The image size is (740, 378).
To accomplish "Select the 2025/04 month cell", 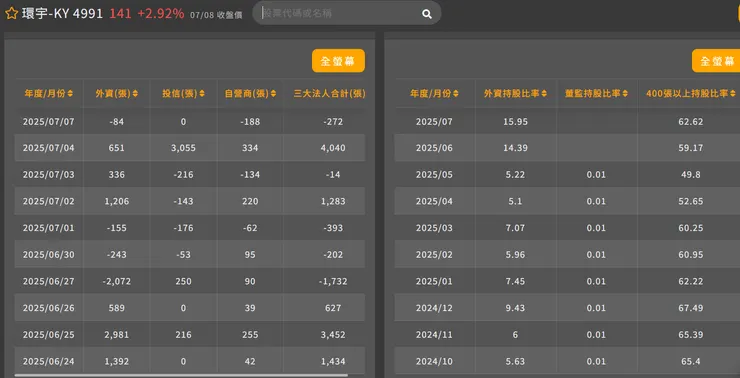I will click(434, 202).
